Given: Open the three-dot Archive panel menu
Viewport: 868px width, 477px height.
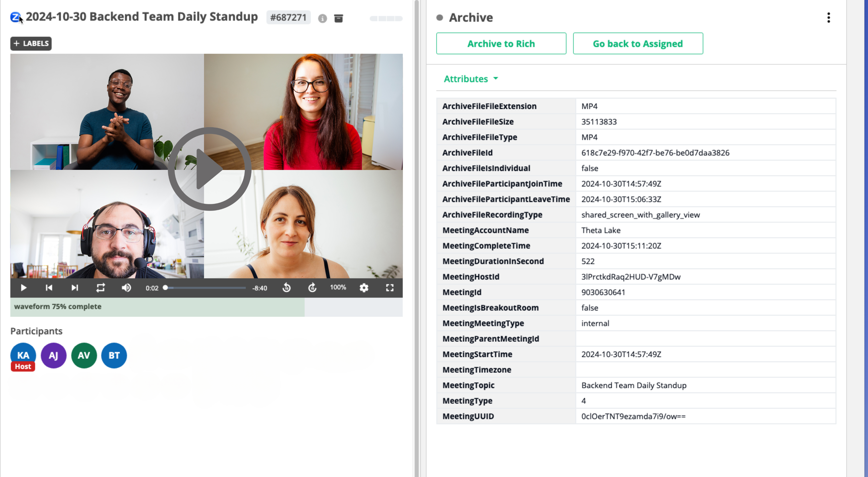Looking at the screenshot, I should click(x=828, y=18).
